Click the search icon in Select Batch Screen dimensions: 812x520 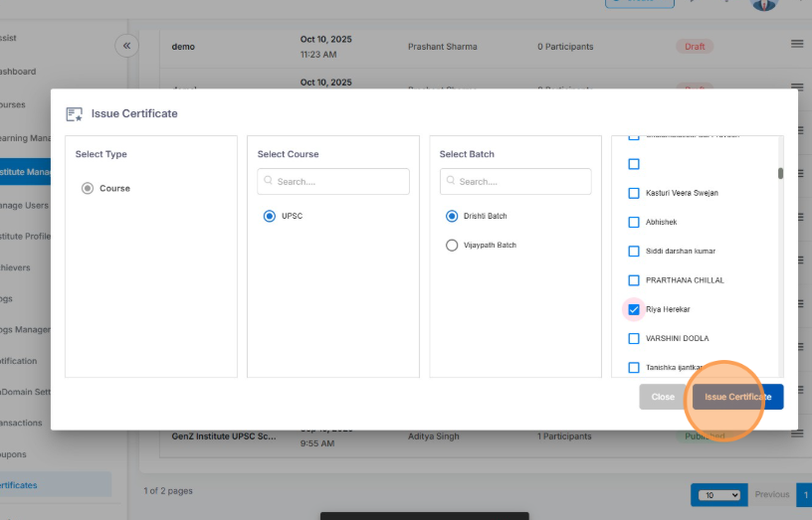coord(451,182)
